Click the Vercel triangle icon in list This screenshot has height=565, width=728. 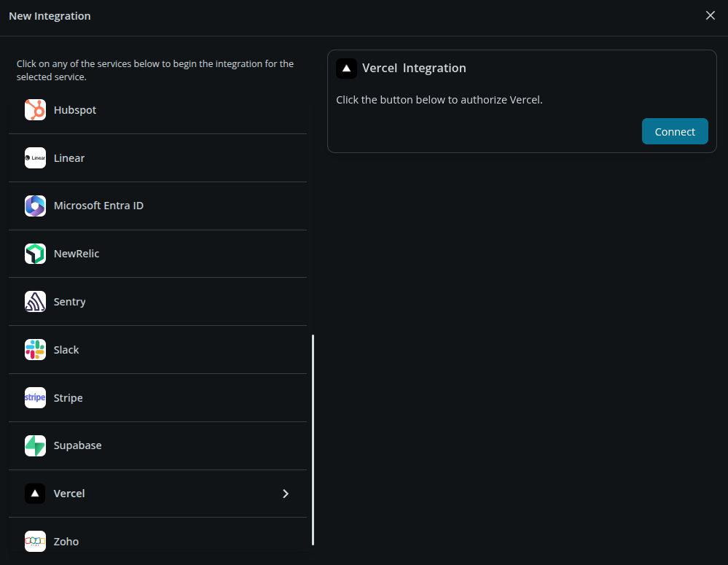pos(35,494)
